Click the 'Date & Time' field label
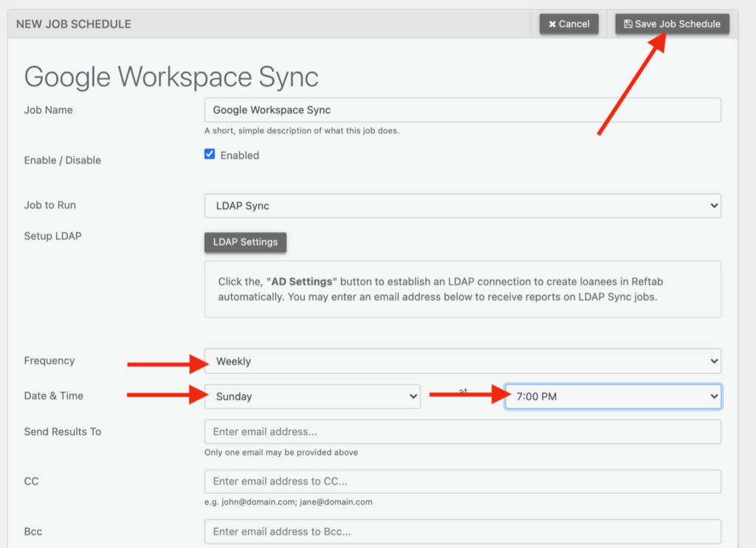This screenshot has width=756, height=548. coord(53,396)
